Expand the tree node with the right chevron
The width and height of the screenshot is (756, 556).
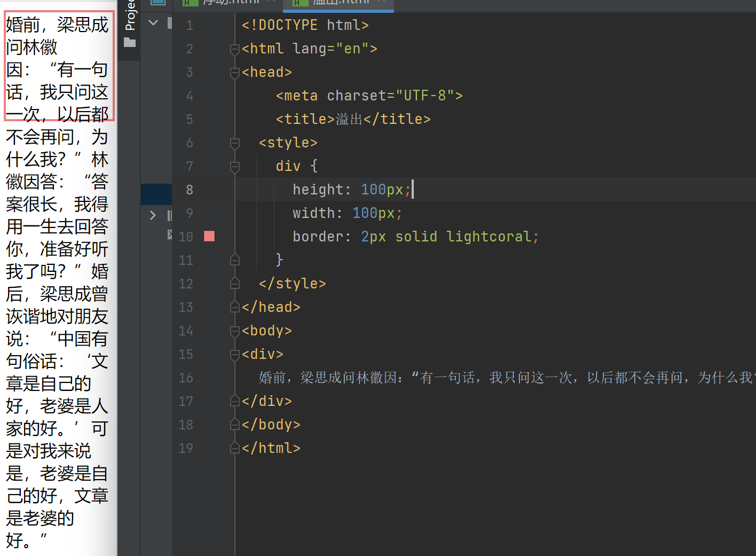click(153, 215)
